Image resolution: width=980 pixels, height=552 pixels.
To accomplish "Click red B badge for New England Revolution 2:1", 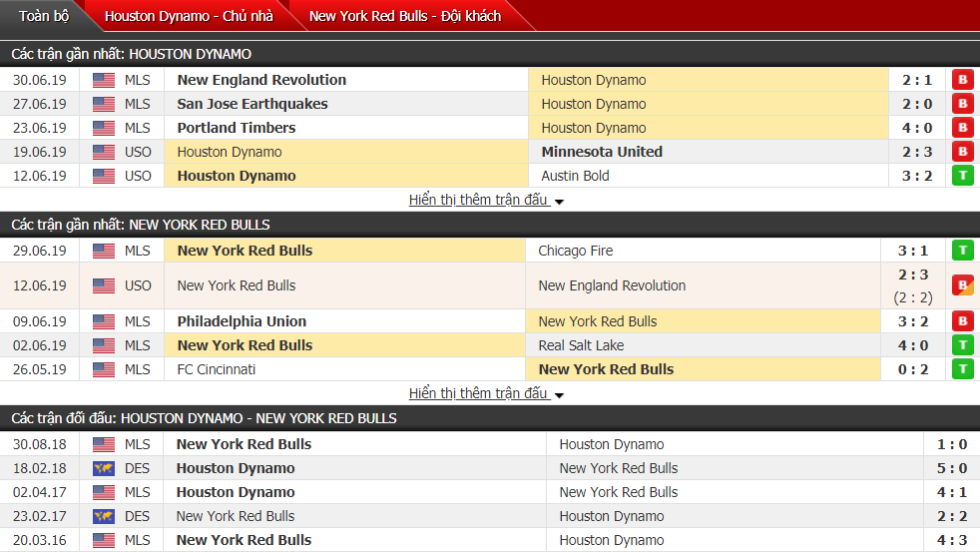I will coord(962,80).
